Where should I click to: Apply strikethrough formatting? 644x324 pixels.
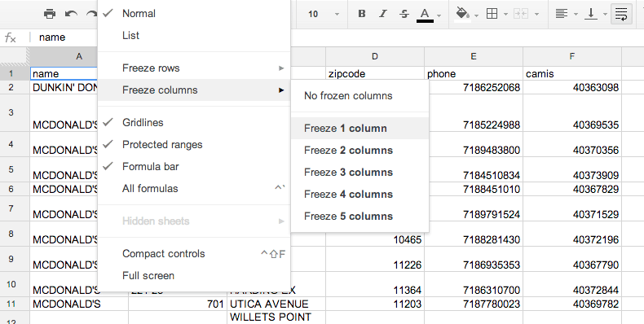[404, 14]
